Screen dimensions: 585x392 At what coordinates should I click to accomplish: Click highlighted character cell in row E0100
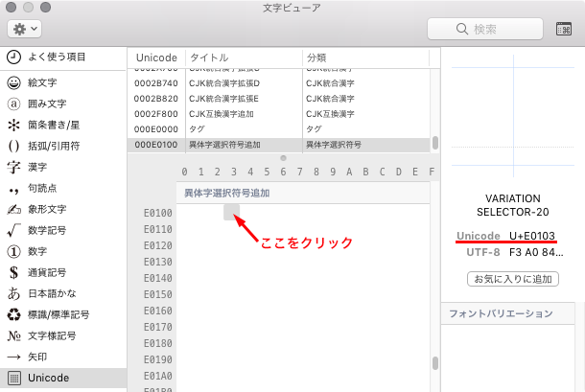pos(231,213)
